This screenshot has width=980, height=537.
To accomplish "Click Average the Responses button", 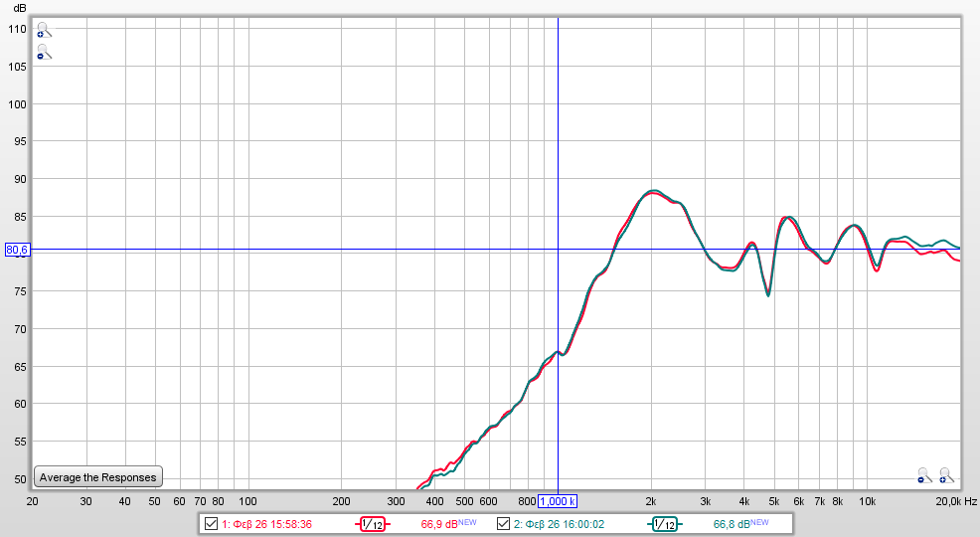I will (98, 477).
